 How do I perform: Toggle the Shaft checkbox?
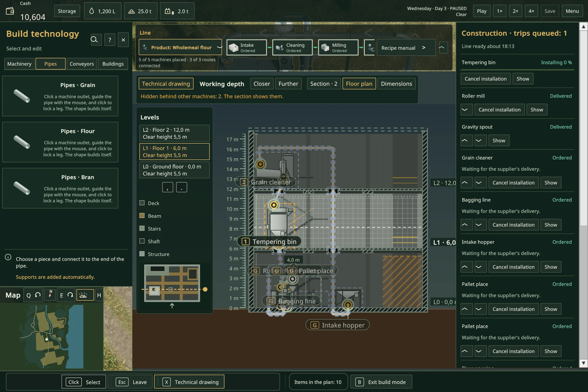[x=142, y=241]
